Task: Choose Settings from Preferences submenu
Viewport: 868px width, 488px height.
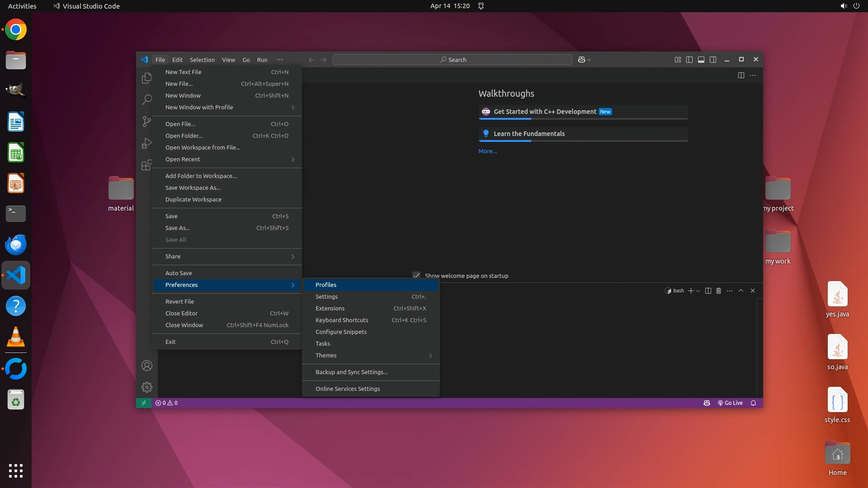Action: (x=326, y=297)
